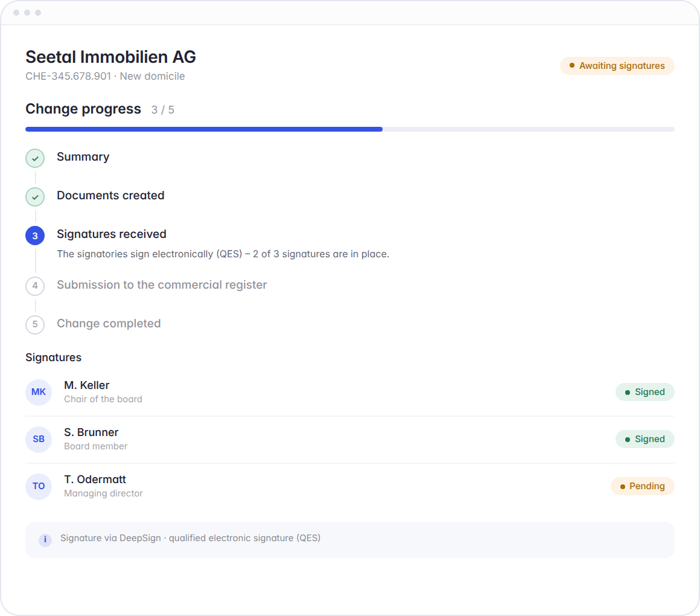This screenshot has height=616, width=700.
Task: Click the Signature via DeepSign notice text
Action: [191, 538]
